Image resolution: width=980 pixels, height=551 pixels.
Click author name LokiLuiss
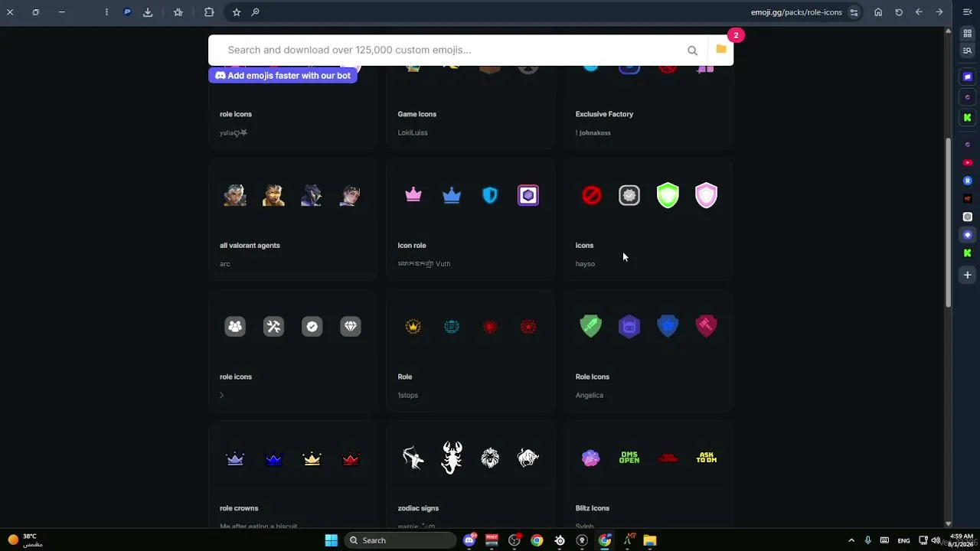coord(413,132)
